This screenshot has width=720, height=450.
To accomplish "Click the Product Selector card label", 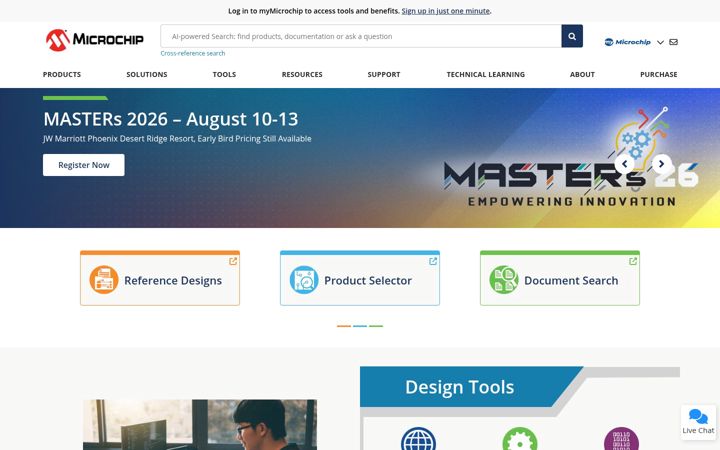I will click(x=368, y=280).
